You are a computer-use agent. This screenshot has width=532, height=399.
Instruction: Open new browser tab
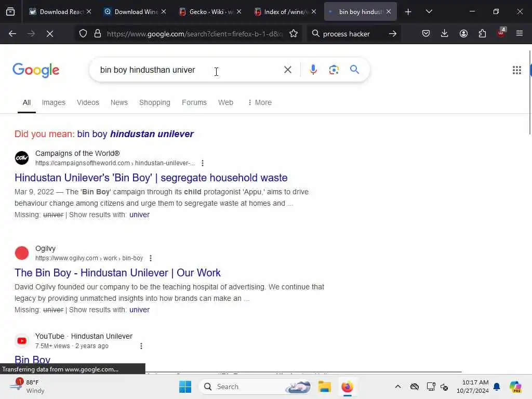(x=408, y=12)
